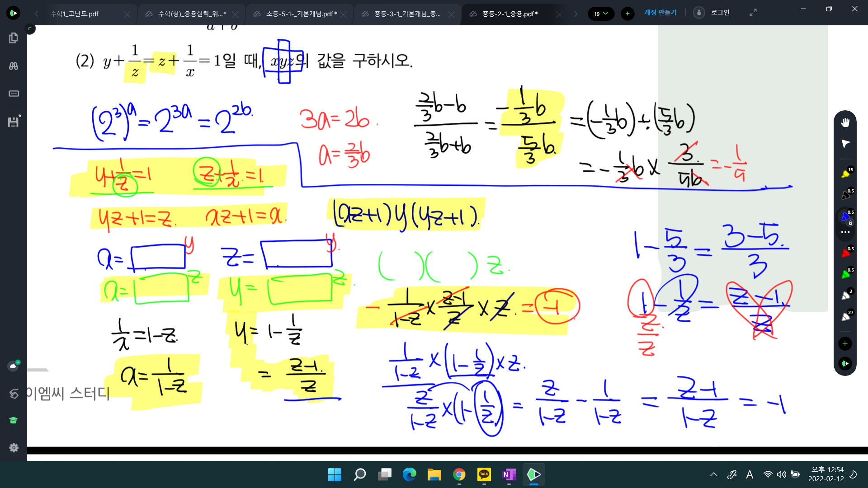Screen dimensions: 868x488
Task: Open blue pen more options dots
Action: point(845,232)
